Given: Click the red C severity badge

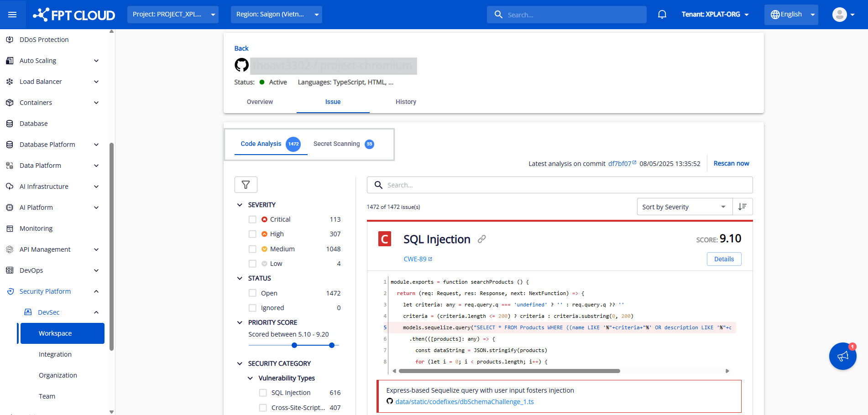Looking at the screenshot, I should [385, 239].
